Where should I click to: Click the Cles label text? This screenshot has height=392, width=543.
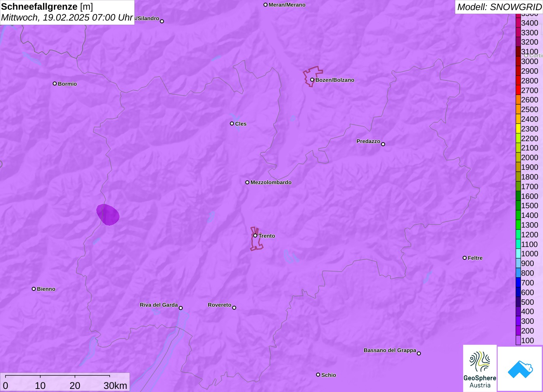[241, 124]
